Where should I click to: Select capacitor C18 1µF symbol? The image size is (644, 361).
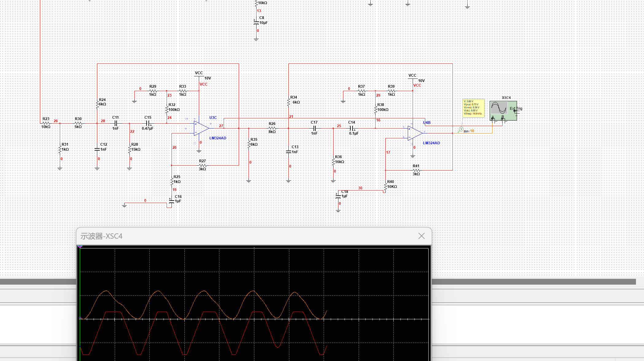(x=338, y=196)
